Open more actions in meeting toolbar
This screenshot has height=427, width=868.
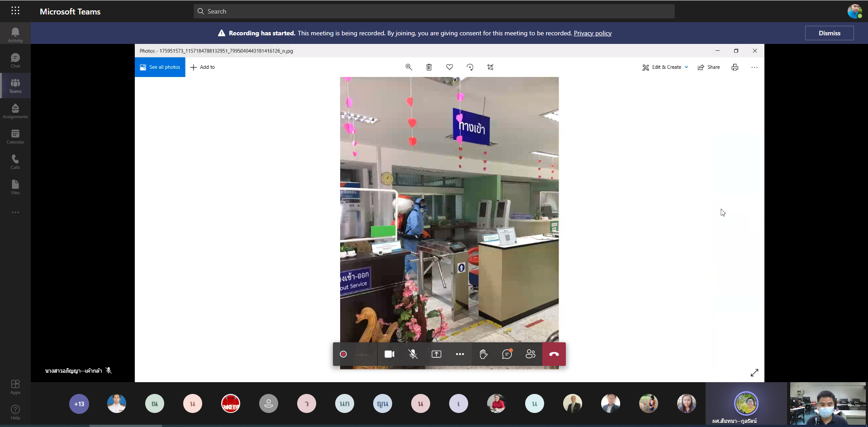click(x=460, y=354)
